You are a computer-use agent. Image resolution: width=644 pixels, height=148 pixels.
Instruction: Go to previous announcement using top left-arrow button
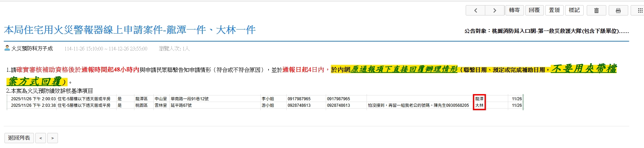pos(475,10)
